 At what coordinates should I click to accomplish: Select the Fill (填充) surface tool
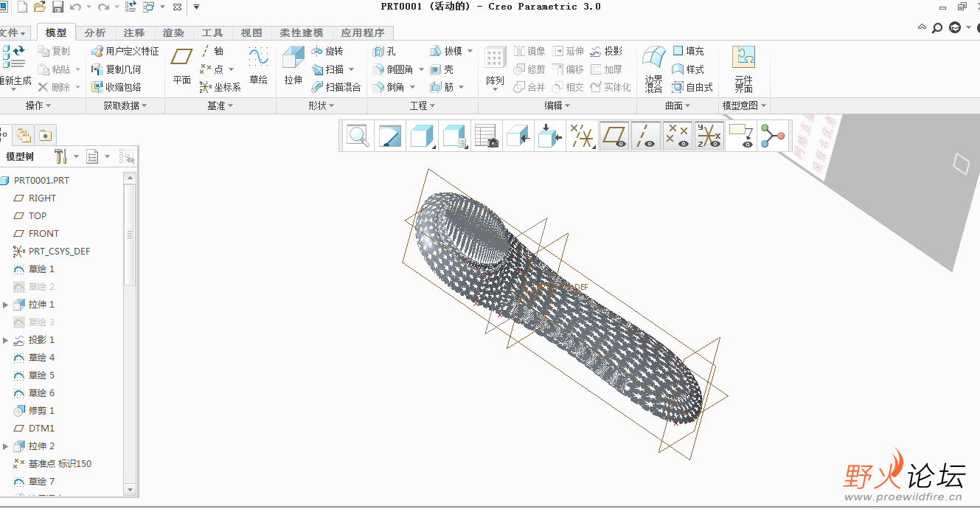[688, 52]
